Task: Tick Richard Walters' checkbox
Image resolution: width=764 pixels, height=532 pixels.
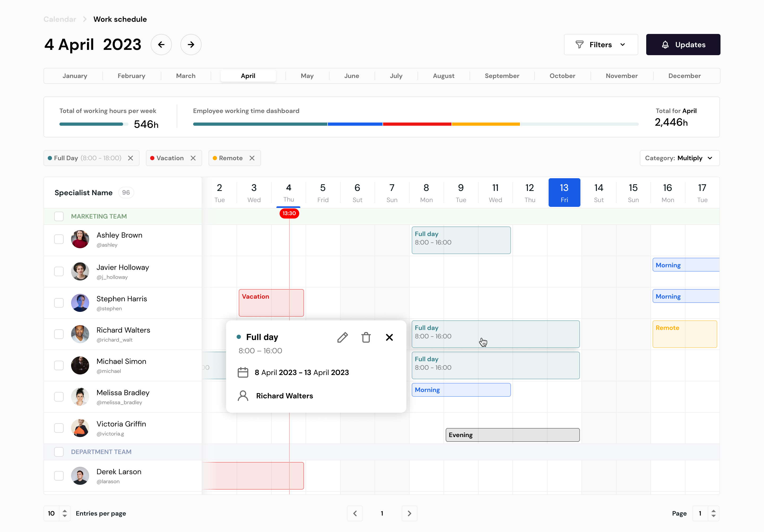Action: pyautogui.click(x=59, y=334)
